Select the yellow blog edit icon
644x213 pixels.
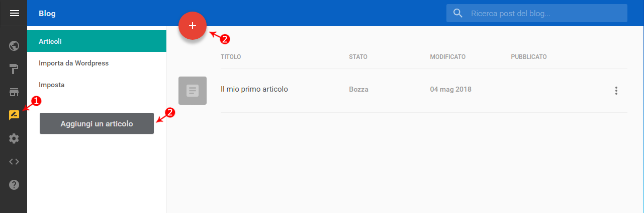tap(14, 115)
